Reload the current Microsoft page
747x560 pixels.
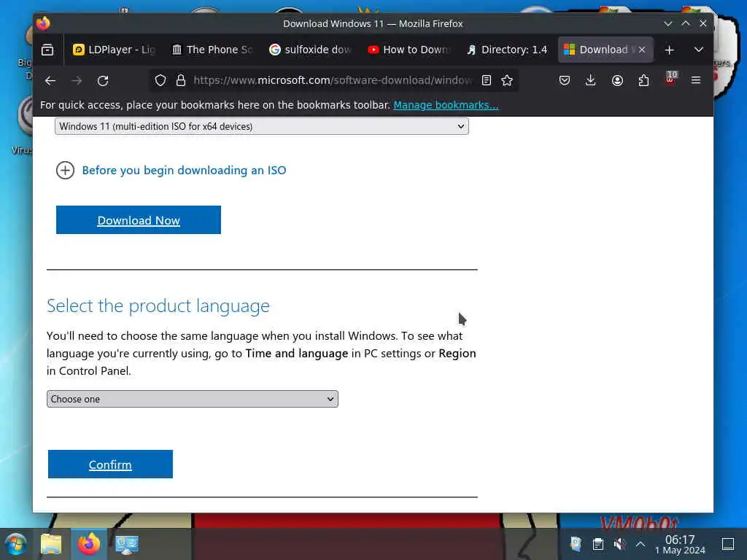[x=103, y=80]
